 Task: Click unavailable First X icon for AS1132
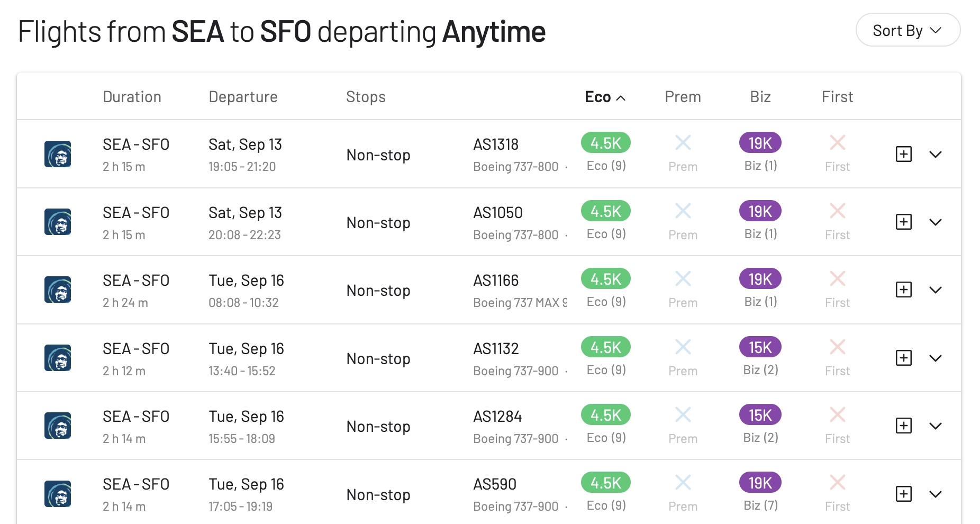tap(838, 347)
